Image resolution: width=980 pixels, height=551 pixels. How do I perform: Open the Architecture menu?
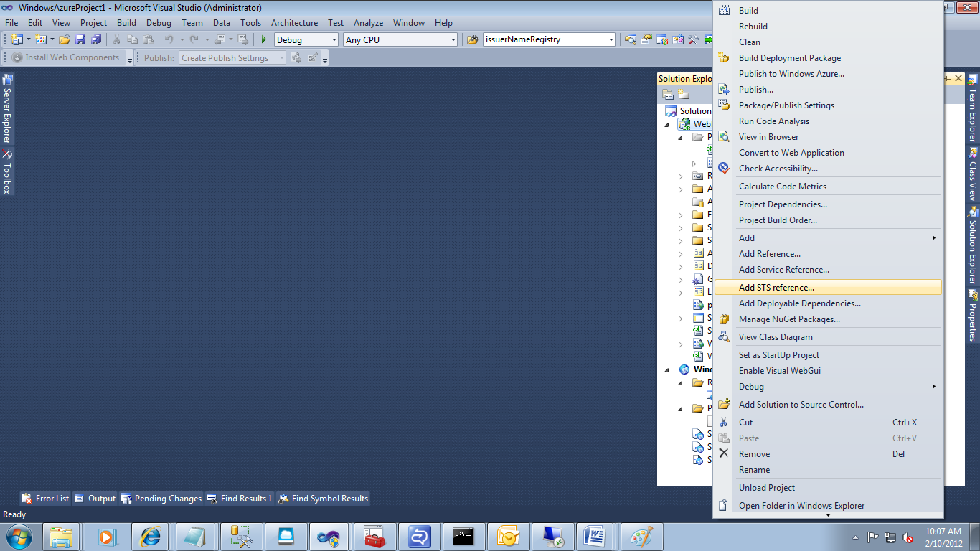click(294, 22)
